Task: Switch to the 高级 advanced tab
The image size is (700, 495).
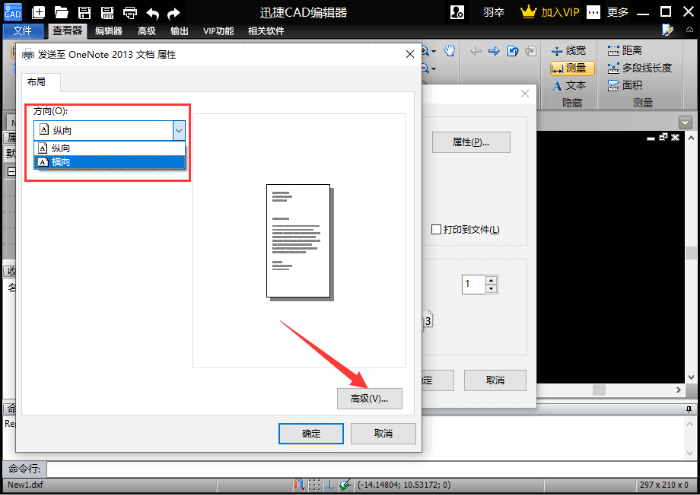Action: pyautogui.click(x=146, y=31)
